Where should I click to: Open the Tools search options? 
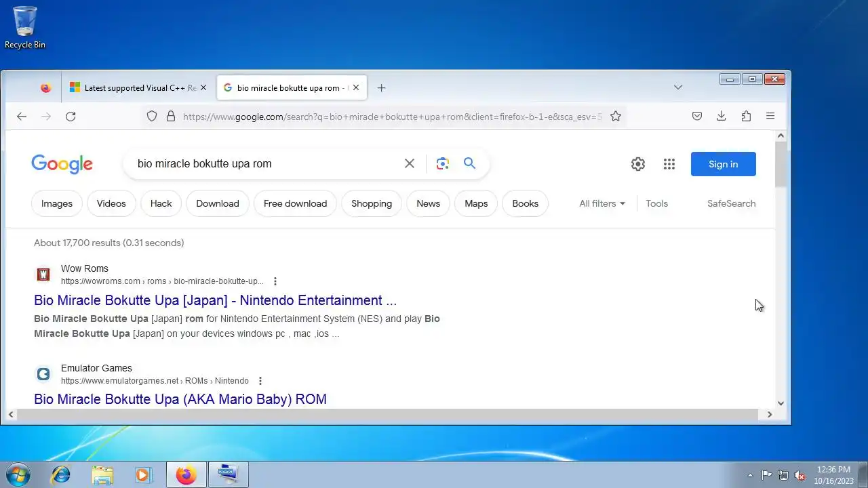pyautogui.click(x=657, y=203)
